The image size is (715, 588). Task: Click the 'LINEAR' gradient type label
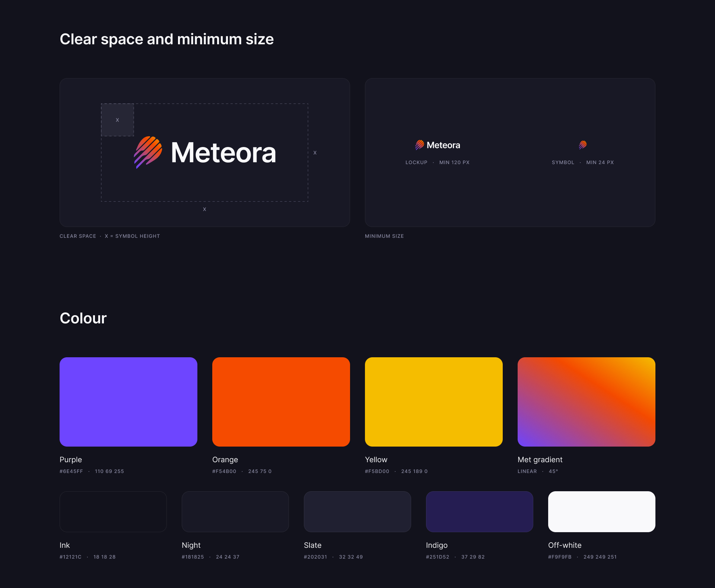[x=527, y=471]
